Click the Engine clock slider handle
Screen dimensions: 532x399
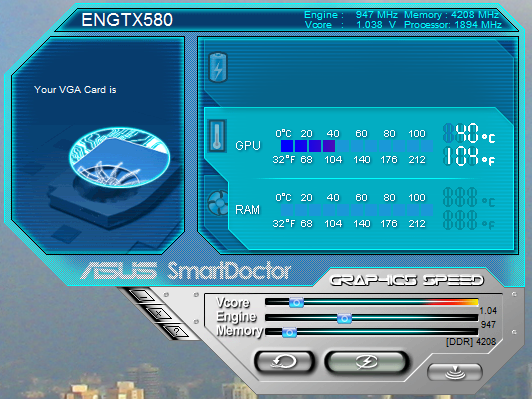click(344, 318)
